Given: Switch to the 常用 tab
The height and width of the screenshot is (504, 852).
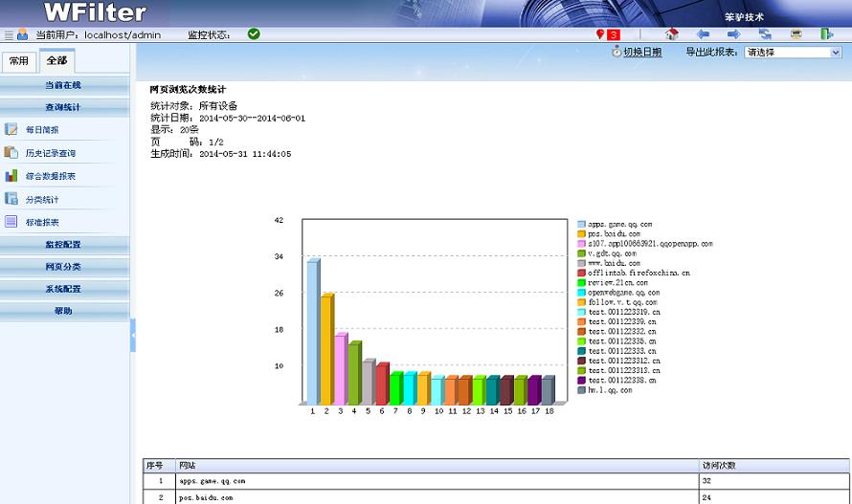Looking at the screenshot, I should click(x=18, y=61).
